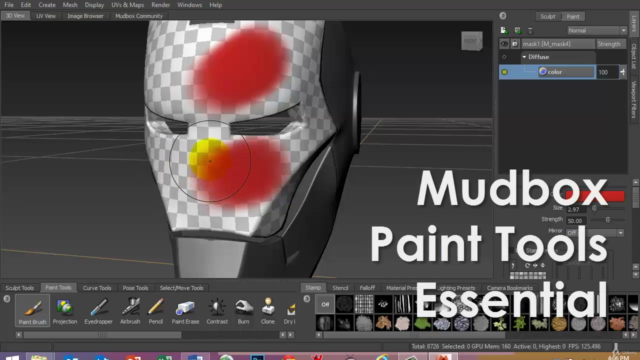Collapse the Diffuse channel group
Viewport: 640px width, 360px height.
coord(524,57)
